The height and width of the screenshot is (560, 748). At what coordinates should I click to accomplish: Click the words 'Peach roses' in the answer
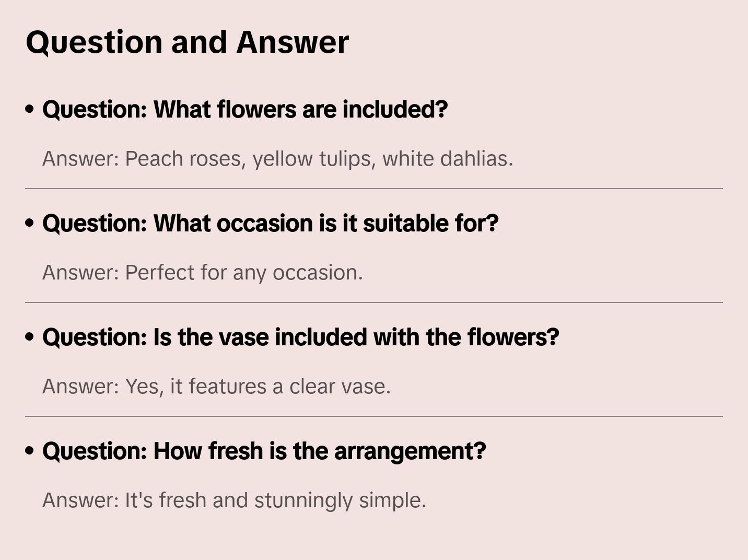[x=183, y=159]
